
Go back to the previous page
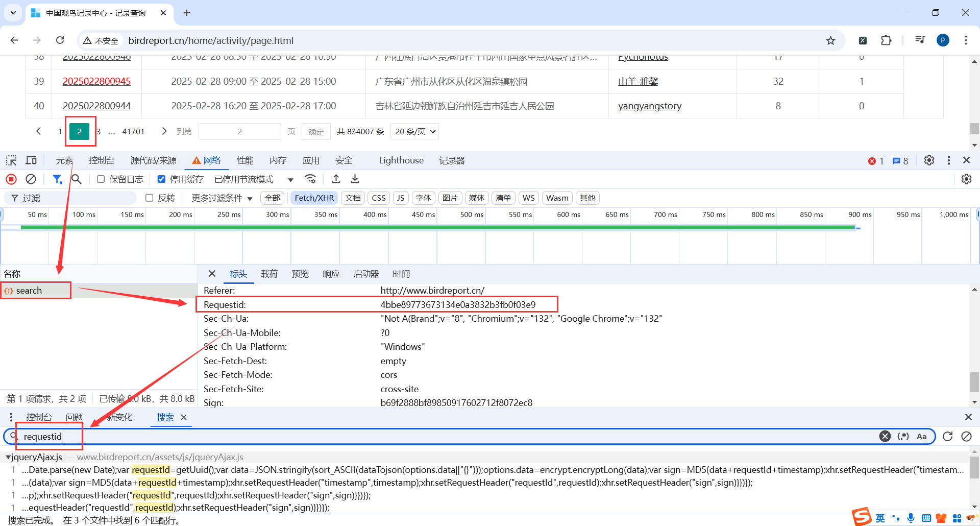[14, 40]
